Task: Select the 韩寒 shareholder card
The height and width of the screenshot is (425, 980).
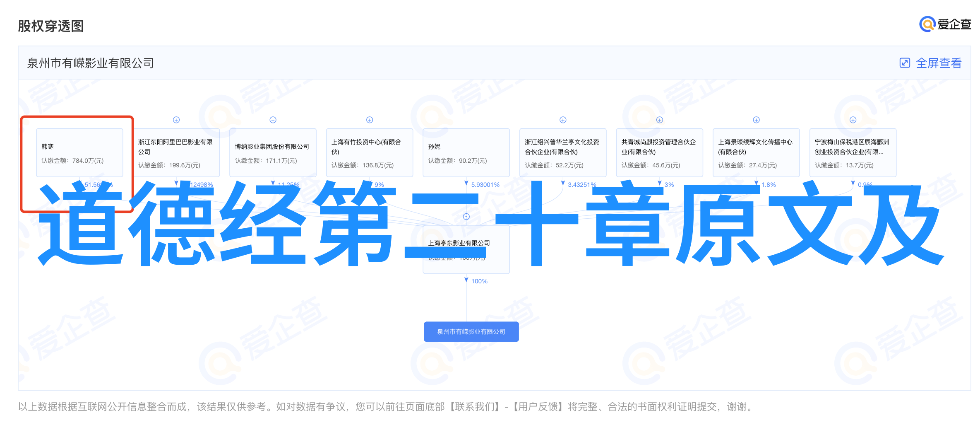Action: click(79, 152)
